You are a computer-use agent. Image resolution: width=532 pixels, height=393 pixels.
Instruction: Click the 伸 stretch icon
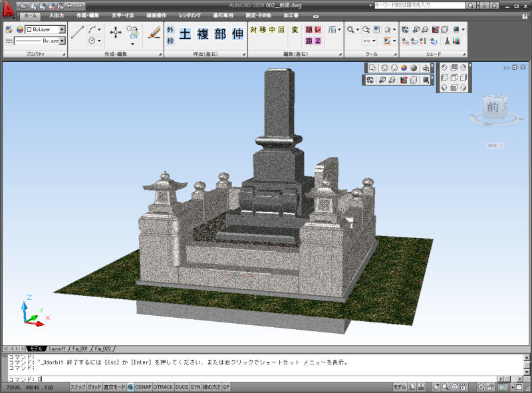point(237,34)
